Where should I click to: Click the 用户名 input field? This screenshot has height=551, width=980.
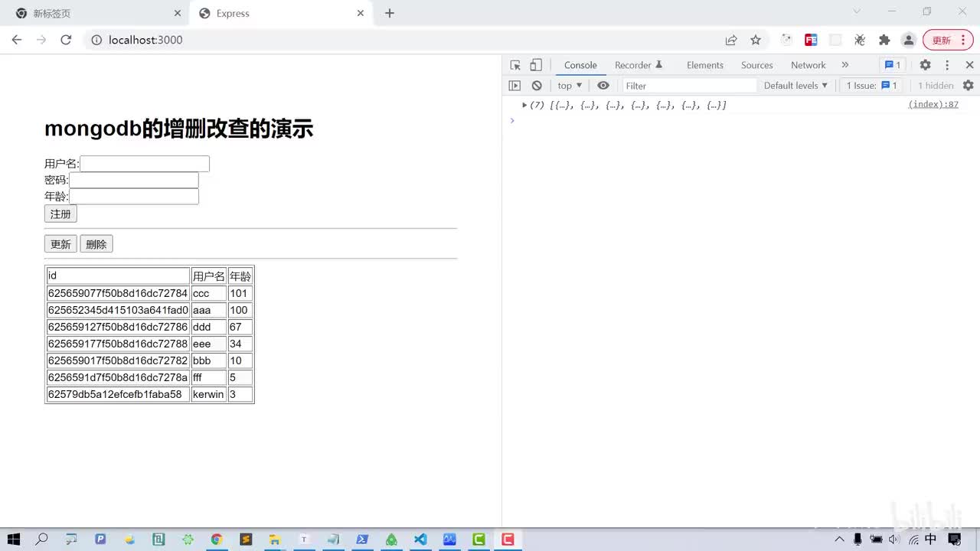(145, 164)
